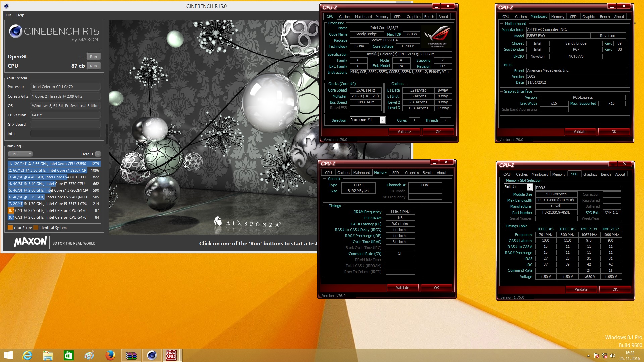Open Mainboard tab in Memory CPU-Z window
Screen dimensions: 644x362
point(362,173)
